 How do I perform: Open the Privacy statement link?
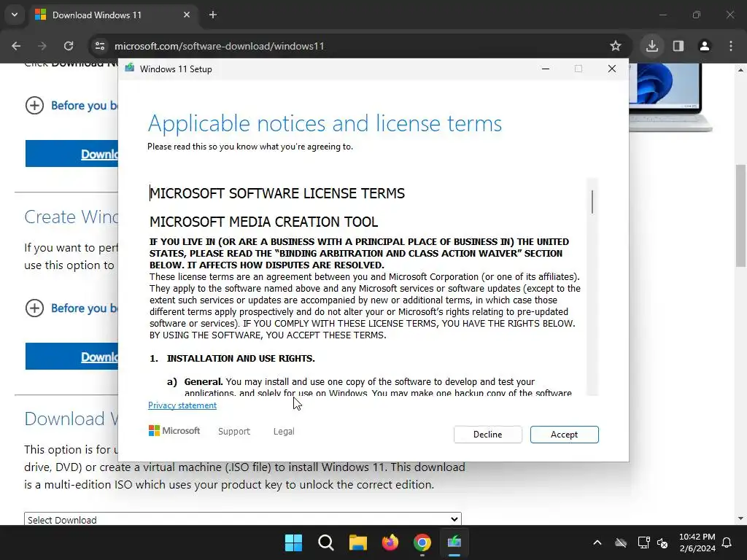[x=182, y=405]
